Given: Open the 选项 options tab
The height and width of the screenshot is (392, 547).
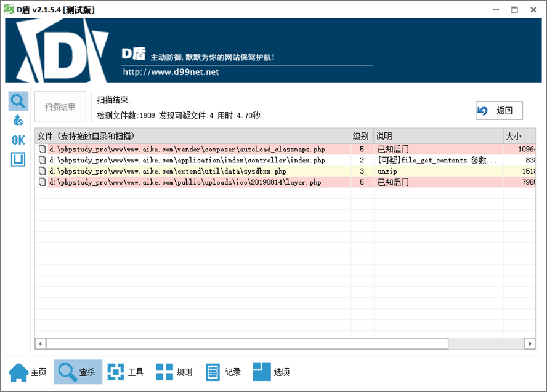Looking at the screenshot, I should coord(272,372).
